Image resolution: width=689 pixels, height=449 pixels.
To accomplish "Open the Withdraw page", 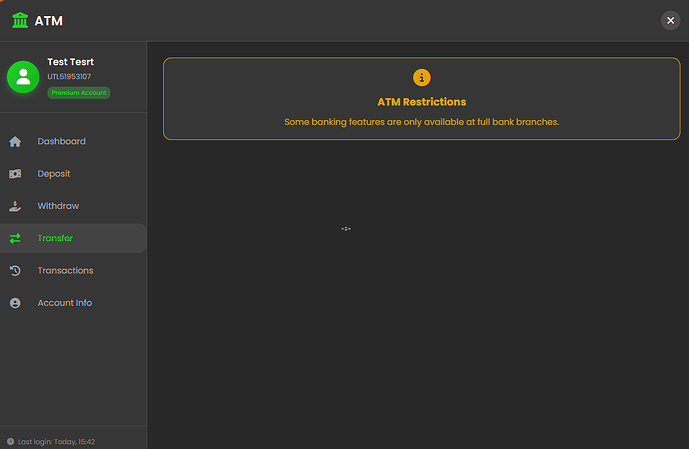I will [x=73, y=206].
